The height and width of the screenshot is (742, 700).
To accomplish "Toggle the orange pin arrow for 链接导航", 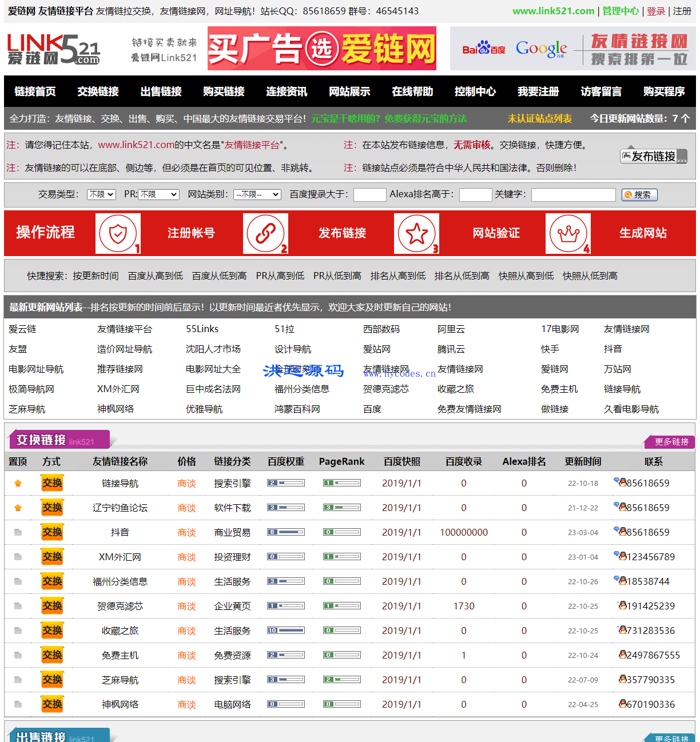I will tap(18, 482).
